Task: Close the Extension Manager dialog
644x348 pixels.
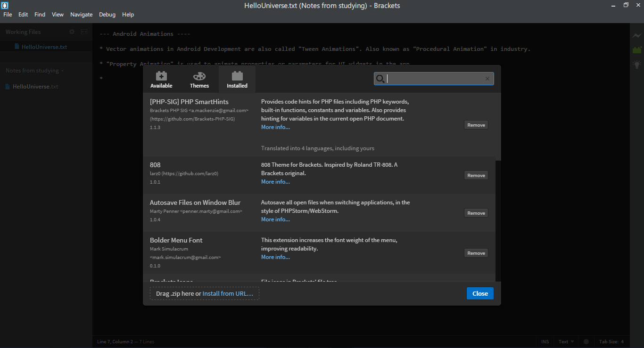Action: tap(480, 293)
